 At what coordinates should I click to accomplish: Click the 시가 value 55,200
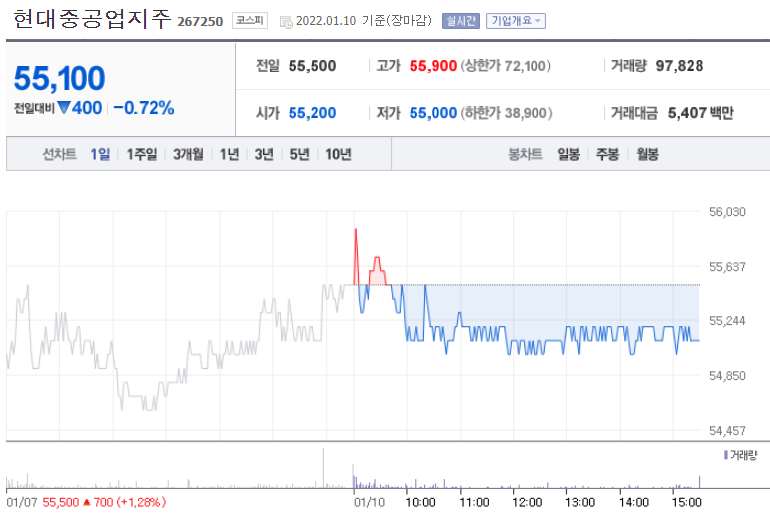tap(312, 113)
